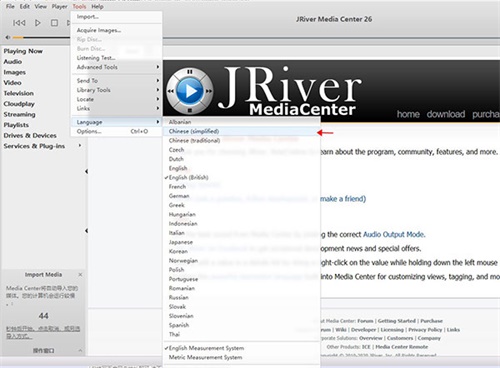Toggle checked English (British) language

[241, 177]
